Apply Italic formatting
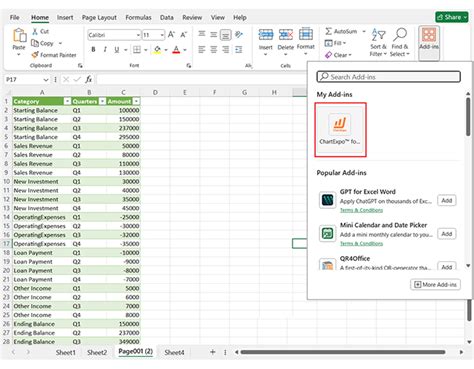This screenshot has width=474, height=369. (105, 50)
